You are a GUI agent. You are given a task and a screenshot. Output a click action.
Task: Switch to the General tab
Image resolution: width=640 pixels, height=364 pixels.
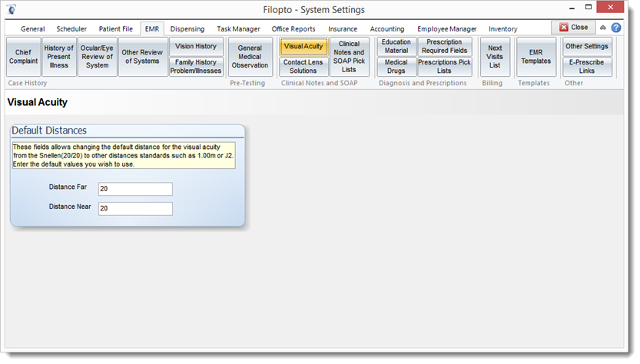tap(32, 29)
